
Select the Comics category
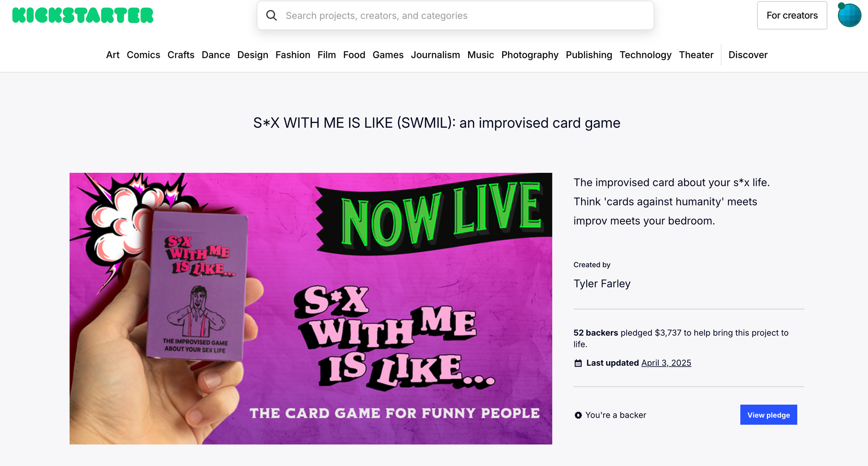tap(143, 55)
